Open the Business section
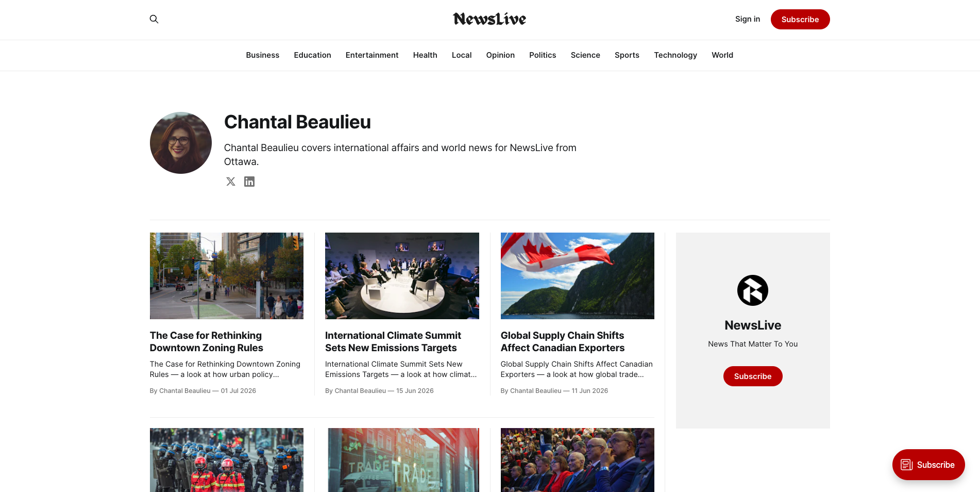The height and width of the screenshot is (492, 980). coord(263,55)
